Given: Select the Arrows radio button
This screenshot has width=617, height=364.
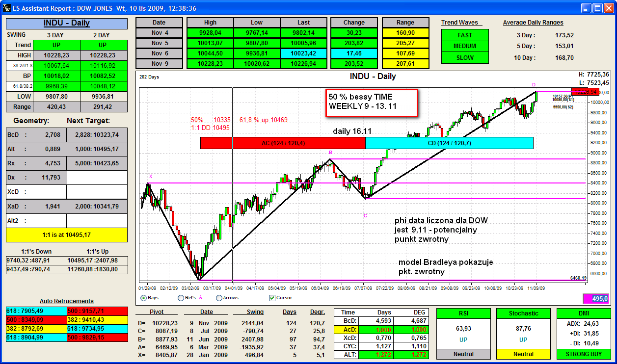Looking at the screenshot, I should click(x=219, y=298).
